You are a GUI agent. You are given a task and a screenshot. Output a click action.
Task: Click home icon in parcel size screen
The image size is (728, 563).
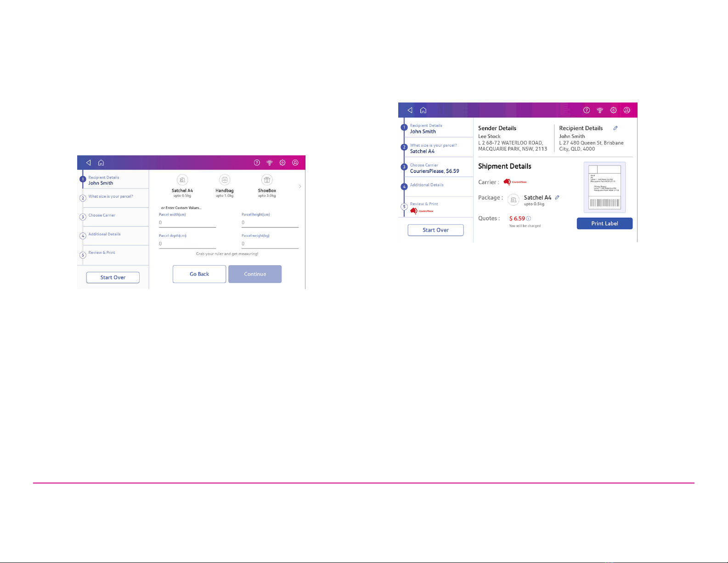(x=101, y=163)
